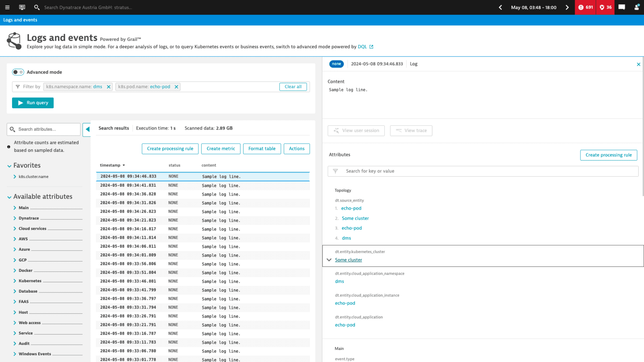Click the search magnifier icon in top bar
644x362 pixels.
(37, 7)
